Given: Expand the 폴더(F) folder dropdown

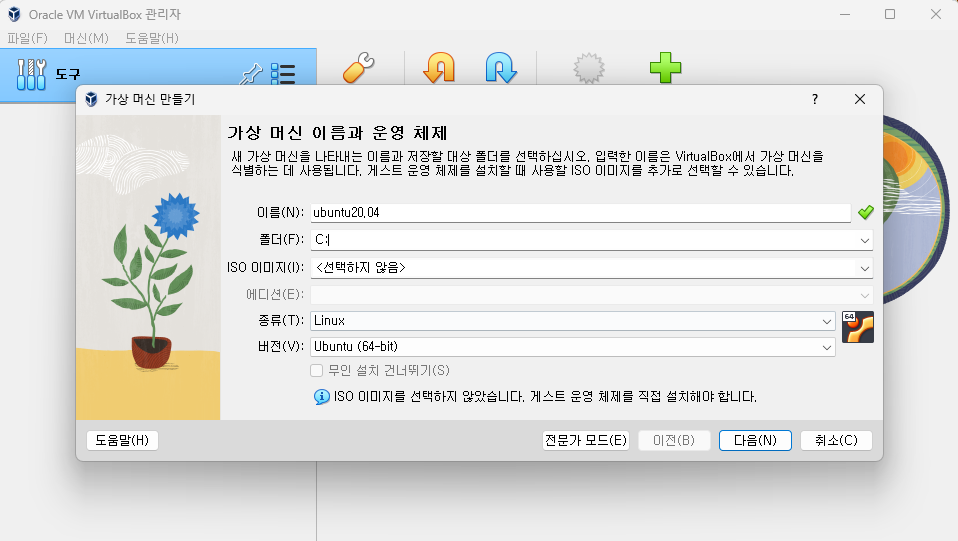Looking at the screenshot, I should click(x=865, y=240).
